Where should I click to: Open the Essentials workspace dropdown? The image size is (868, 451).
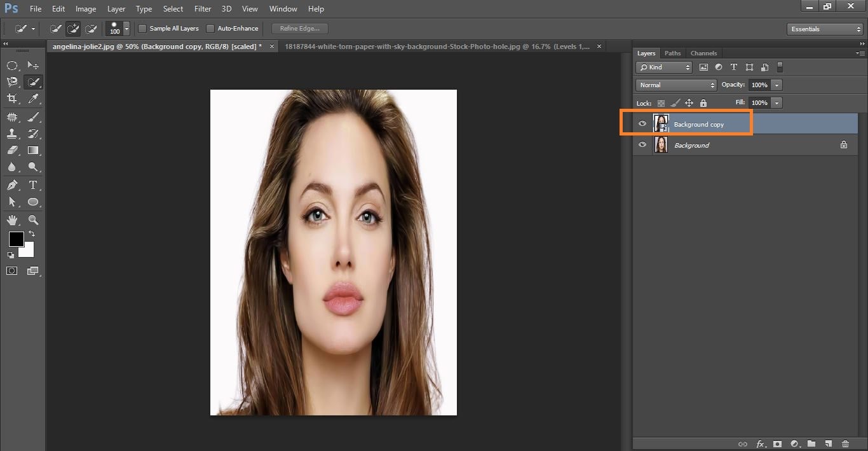824,29
